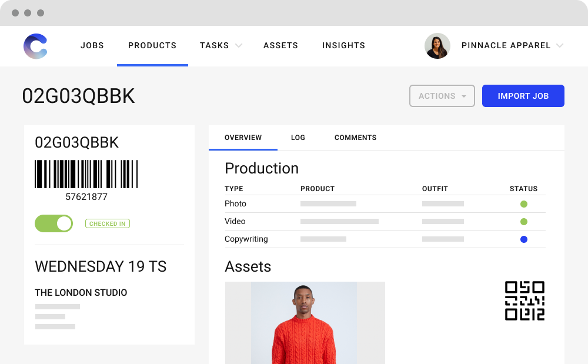Click the green status dot for Photo
Image resolution: width=588 pixels, height=364 pixels.
coord(524,203)
